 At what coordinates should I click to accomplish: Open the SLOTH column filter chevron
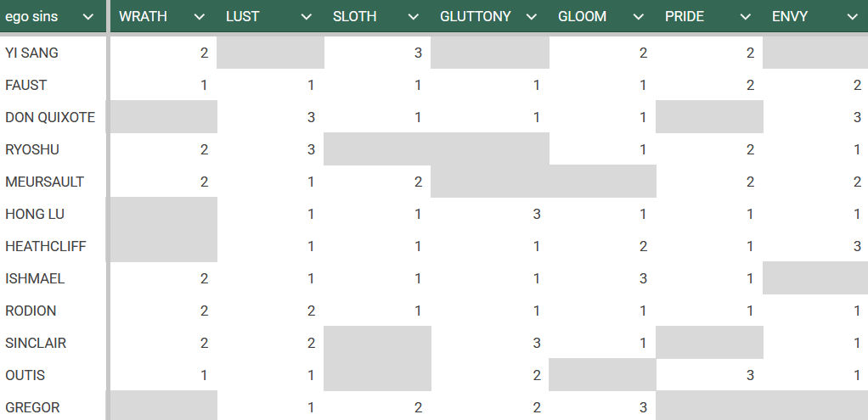click(x=413, y=17)
